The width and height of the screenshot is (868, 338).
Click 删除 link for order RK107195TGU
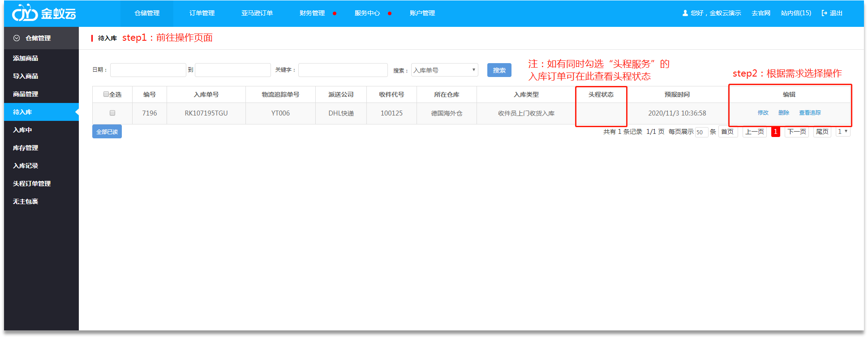point(783,113)
